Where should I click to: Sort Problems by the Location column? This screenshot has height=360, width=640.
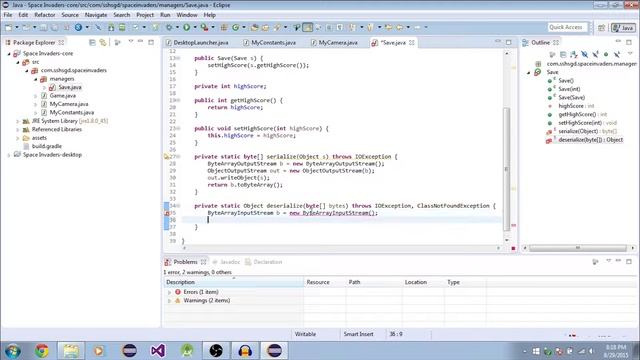coord(422,282)
